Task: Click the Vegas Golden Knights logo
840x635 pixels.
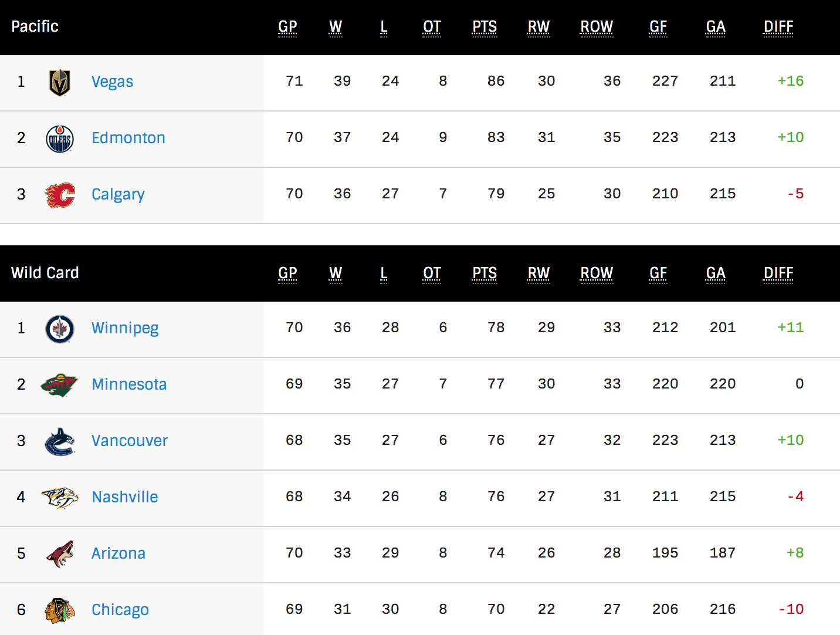Action: pos(60,82)
